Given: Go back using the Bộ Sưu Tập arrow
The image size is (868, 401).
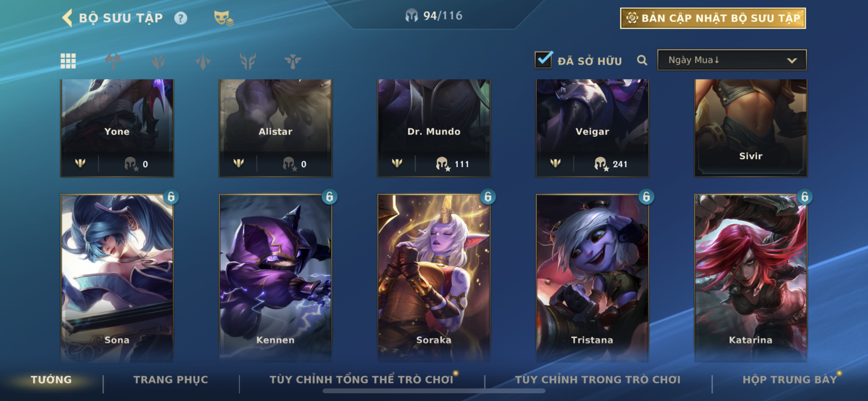Looking at the screenshot, I should coord(67,18).
